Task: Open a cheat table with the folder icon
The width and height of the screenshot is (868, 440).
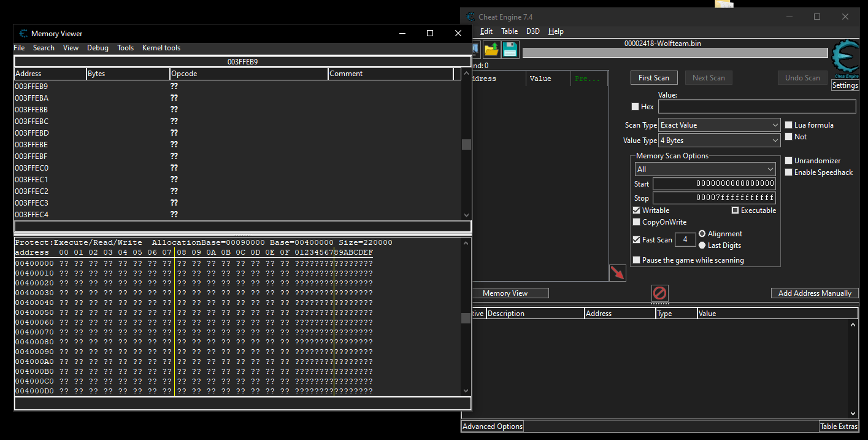Action: click(x=491, y=50)
